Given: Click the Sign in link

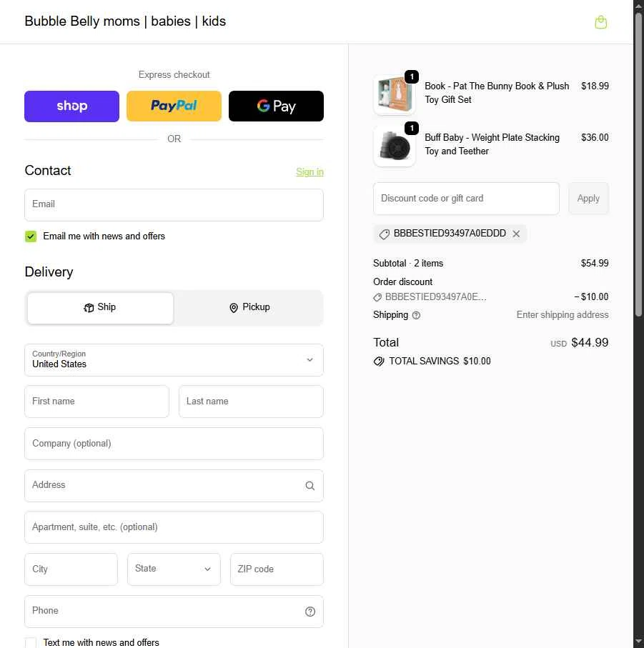Looking at the screenshot, I should 309,172.
